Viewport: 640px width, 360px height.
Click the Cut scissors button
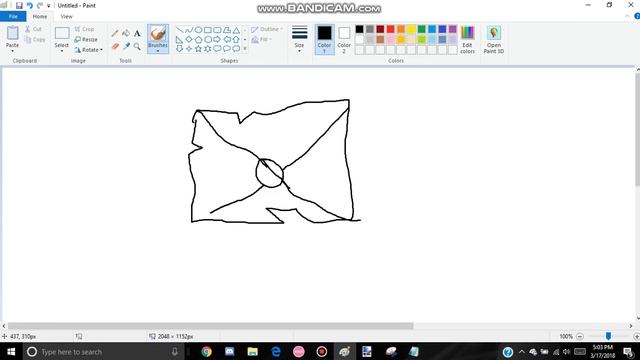click(33, 29)
